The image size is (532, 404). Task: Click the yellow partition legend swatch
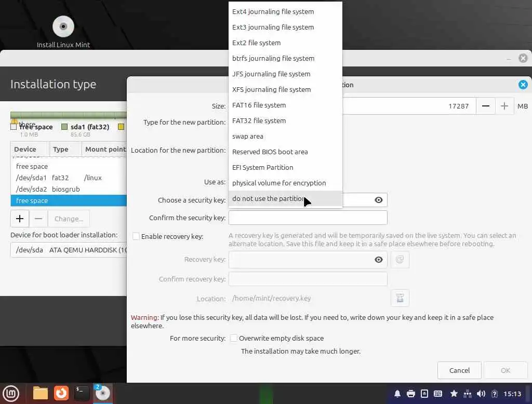pyautogui.click(x=121, y=127)
